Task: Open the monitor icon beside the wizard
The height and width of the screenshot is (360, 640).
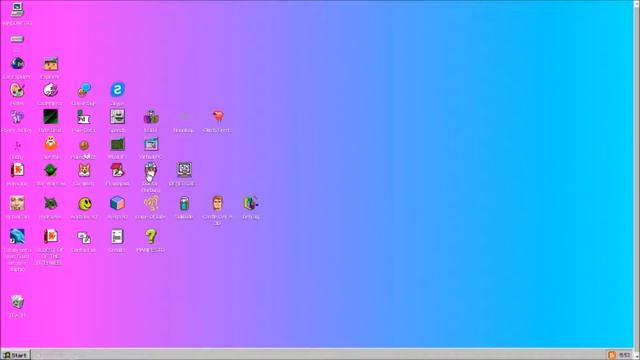Action: (184, 170)
